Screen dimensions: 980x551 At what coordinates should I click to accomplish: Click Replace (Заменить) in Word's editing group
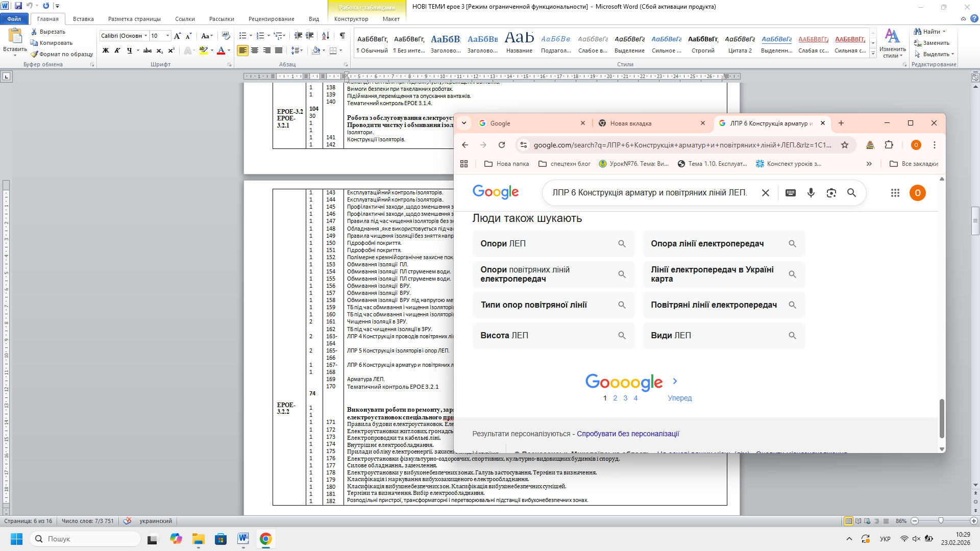click(x=932, y=43)
